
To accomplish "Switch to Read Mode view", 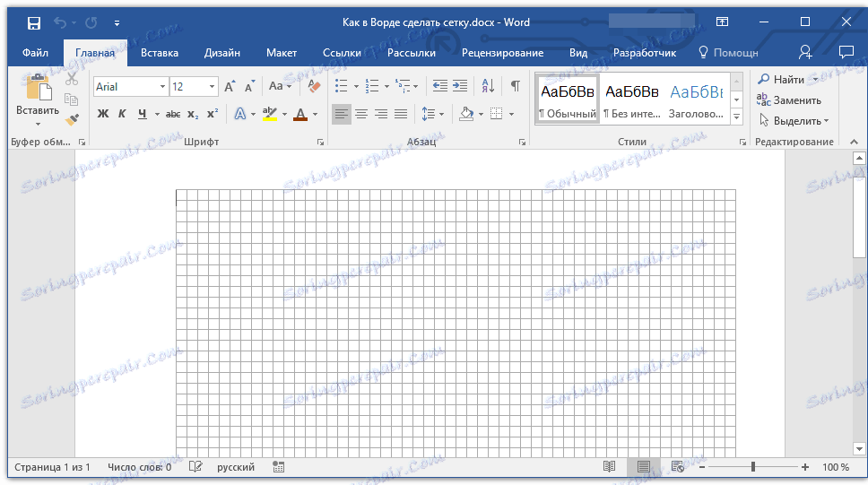I will [609, 467].
